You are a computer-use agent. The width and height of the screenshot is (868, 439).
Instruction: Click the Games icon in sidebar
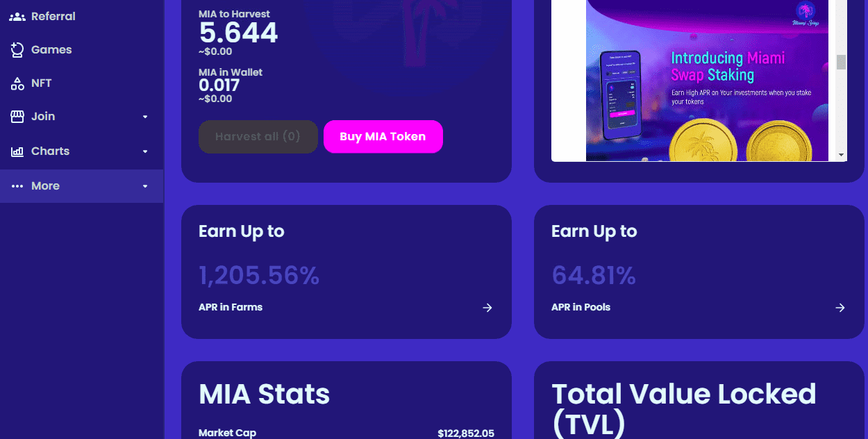pos(17,50)
